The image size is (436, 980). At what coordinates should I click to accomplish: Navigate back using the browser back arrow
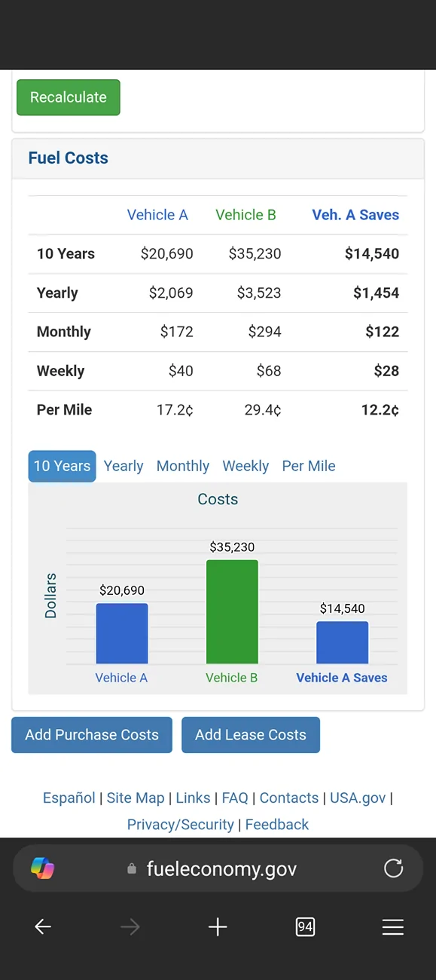click(x=42, y=926)
